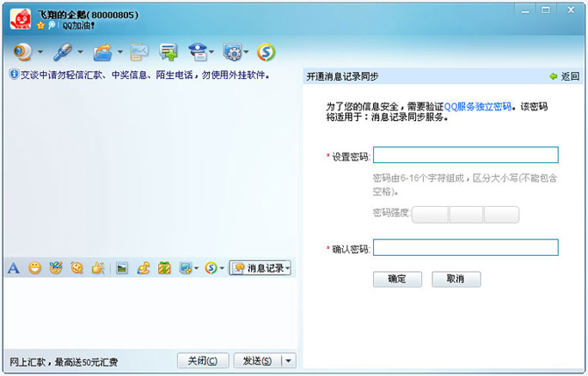Minimize the chat window
Viewport: 588px width, 376px height.
click(526, 11)
